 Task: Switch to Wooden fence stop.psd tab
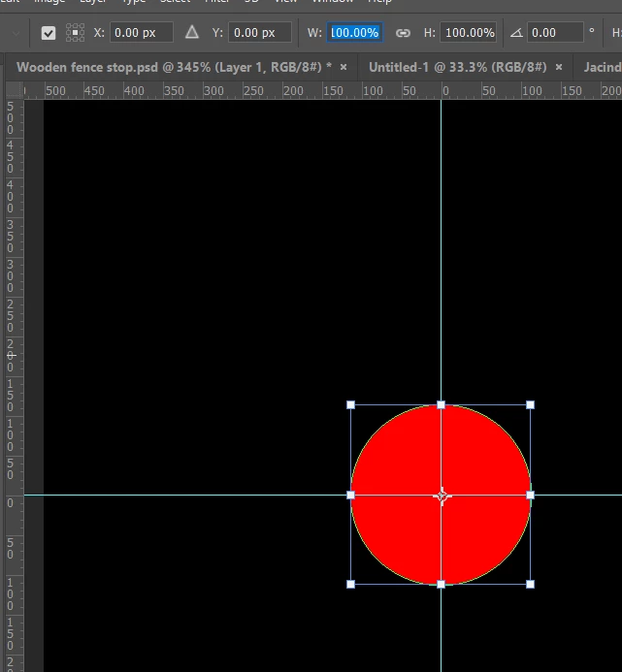[x=174, y=67]
